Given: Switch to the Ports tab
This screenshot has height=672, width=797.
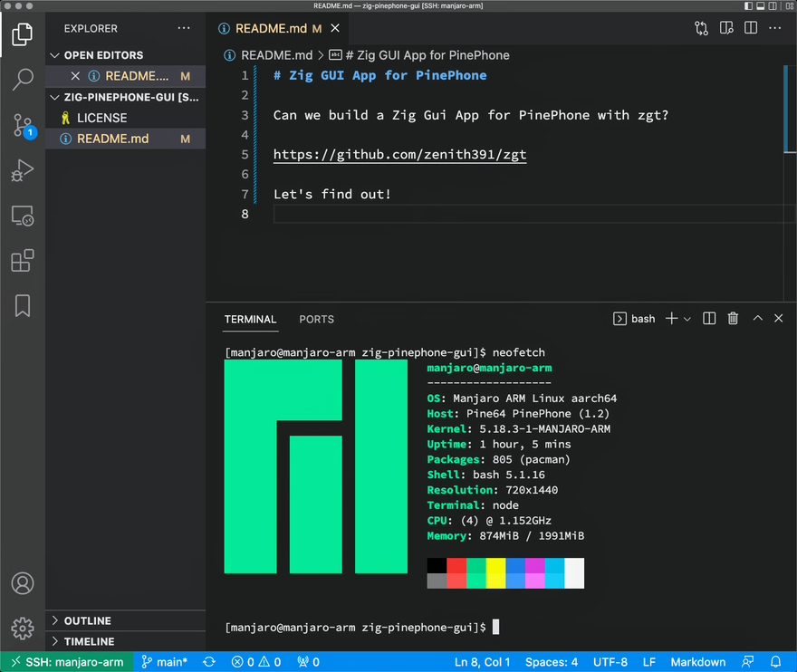Looking at the screenshot, I should click(x=316, y=319).
